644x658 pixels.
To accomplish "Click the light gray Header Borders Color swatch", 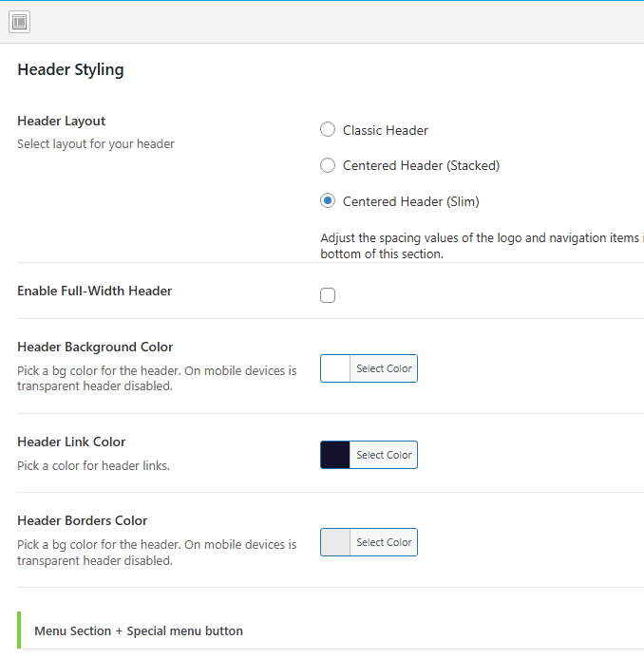I will (x=335, y=542).
